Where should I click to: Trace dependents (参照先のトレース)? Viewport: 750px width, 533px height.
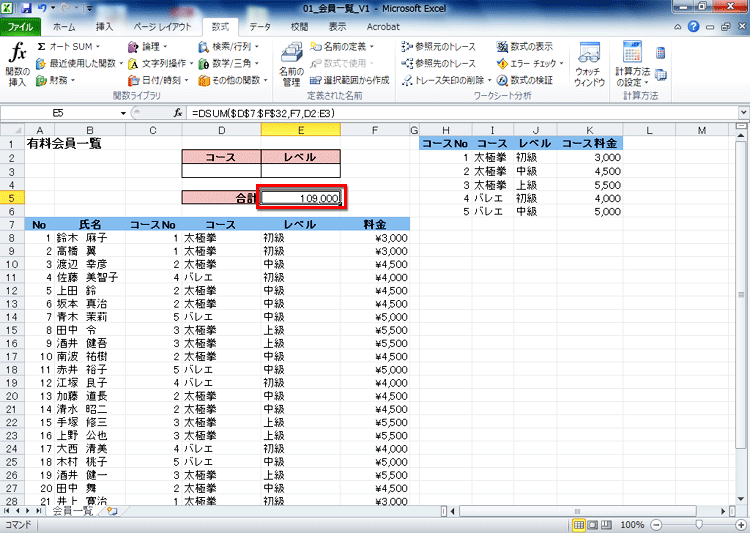(x=439, y=63)
